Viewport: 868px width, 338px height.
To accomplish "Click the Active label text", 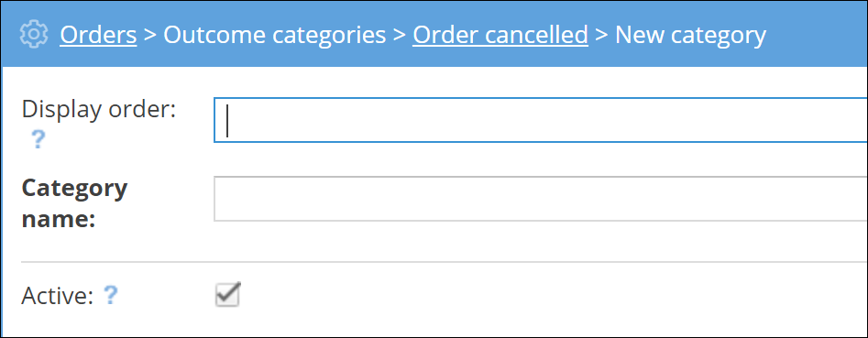I will point(57,297).
